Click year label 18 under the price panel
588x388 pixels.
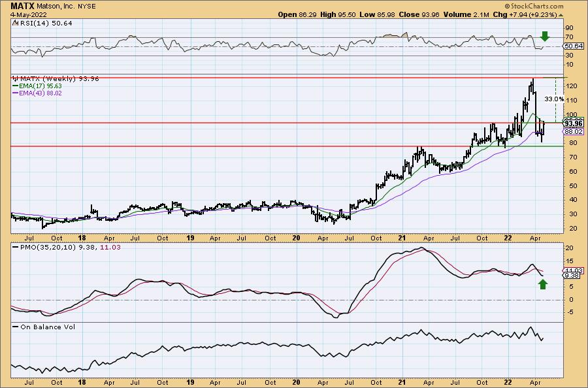pos(82,238)
